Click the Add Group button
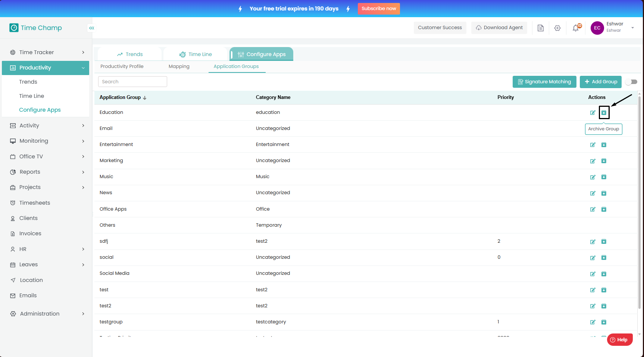Viewport: 644px width, 357px height. click(x=601, y=82)
